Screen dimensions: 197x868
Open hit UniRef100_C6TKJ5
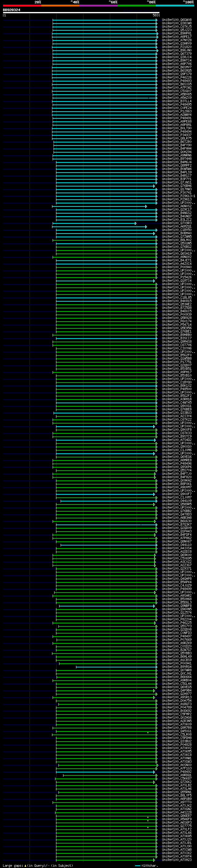pyautogui.click(x=177, y=26)
